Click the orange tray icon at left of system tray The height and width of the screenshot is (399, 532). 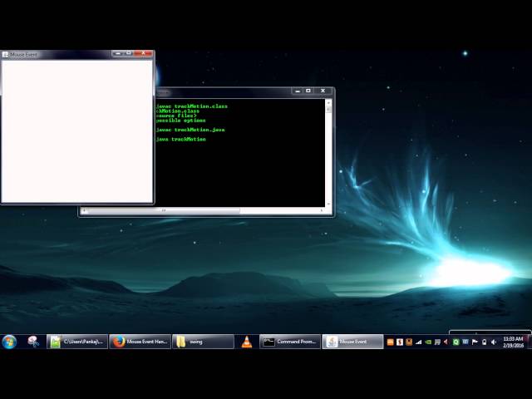[390, 342]
